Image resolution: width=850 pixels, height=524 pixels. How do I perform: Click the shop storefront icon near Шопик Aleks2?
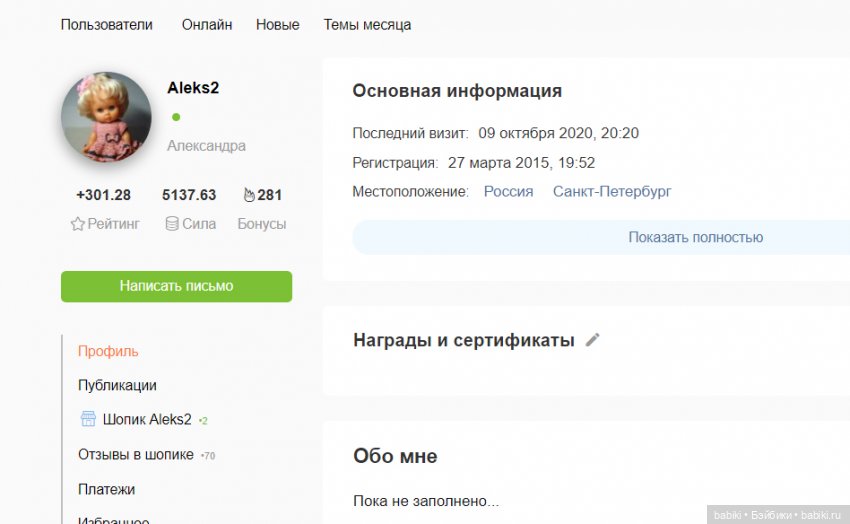88,419
